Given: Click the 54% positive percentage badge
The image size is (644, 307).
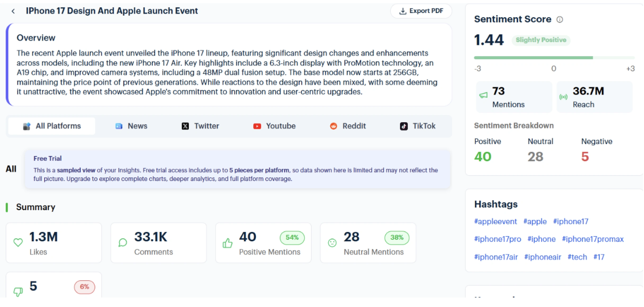Looking at the screenshot, I should (292, 238).
